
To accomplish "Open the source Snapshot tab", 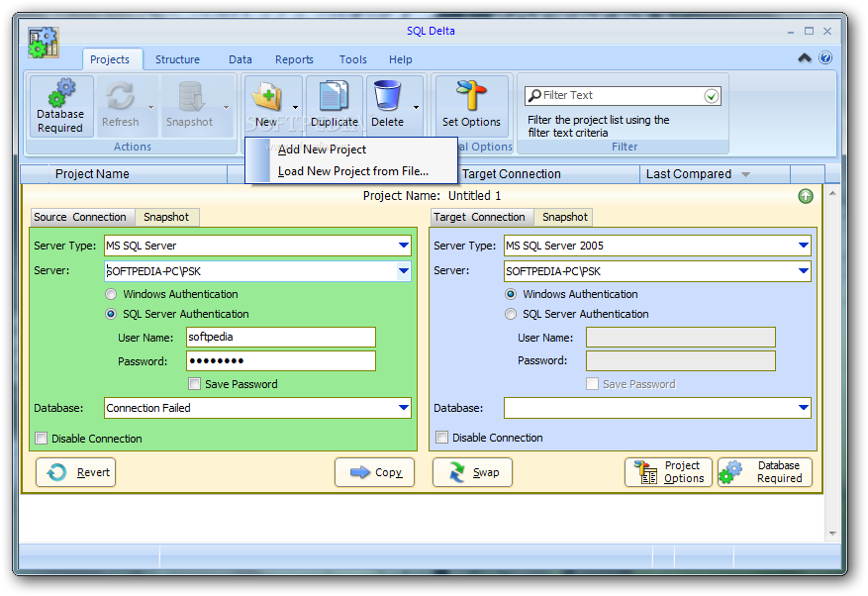I will pos(166,217).
